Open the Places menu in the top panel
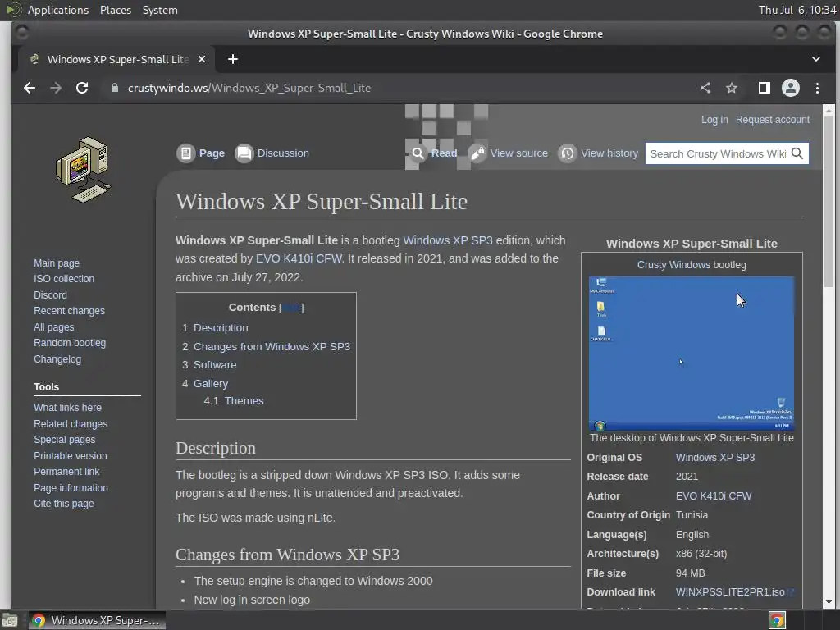The height and width of the screenshot is (630, 840). (x=115, y=10)
